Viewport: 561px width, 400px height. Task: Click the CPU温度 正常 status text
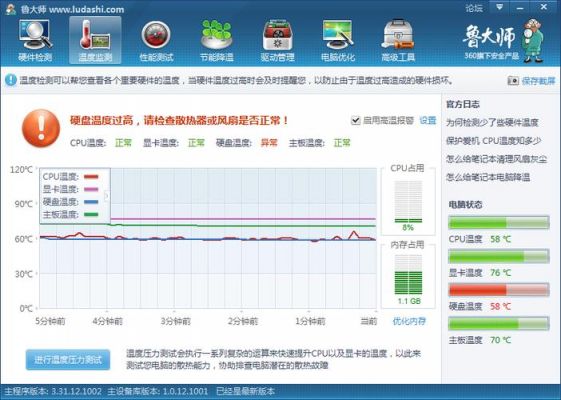coord(123,143)
